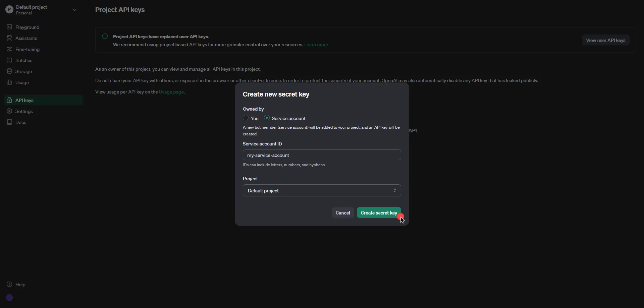The height and width of the screenshot is (308, 644).
Task: Select the 'Service account' radio button
Action: [x=267, y=118]
